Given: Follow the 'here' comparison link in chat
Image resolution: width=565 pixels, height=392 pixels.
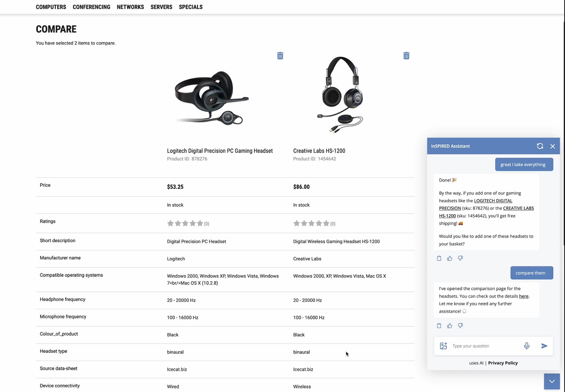Looking at the screenshot, I should click(523, 296).
